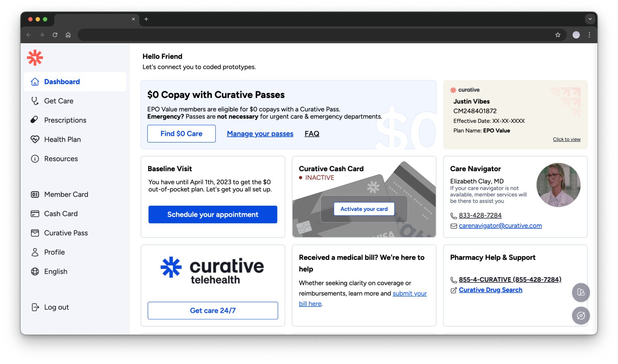Call 855-4-CURATIVE pharmacy number link
The width and height of the screenshot is (618, 364).
tap(510, 280)
